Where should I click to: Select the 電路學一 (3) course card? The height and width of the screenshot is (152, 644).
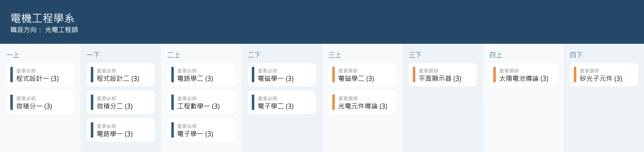[x=121, y=130]
